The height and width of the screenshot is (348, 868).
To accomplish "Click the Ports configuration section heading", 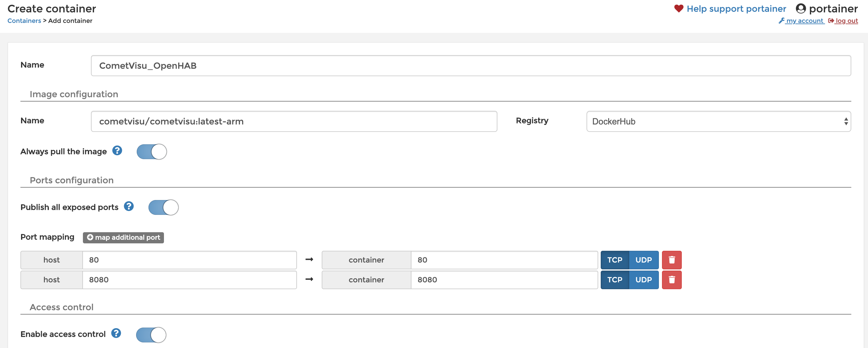I will (71, 180).
